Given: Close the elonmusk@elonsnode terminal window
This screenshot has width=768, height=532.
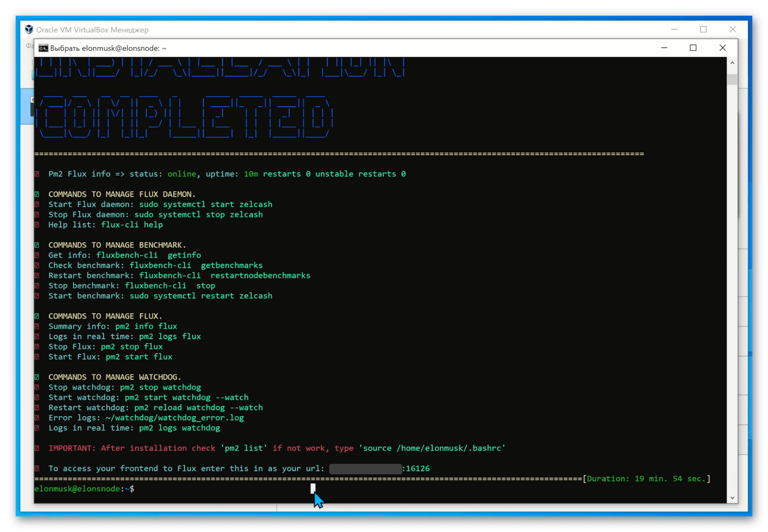Looking at the screenshot, I should [x=722, y=48].
